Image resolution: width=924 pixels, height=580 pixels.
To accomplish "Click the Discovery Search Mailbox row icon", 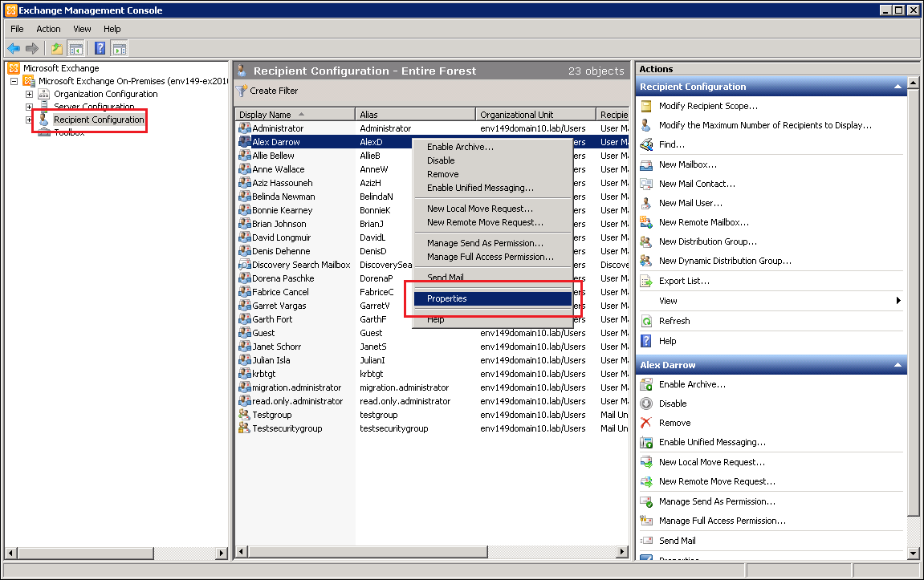I will [x=245, y=265].
